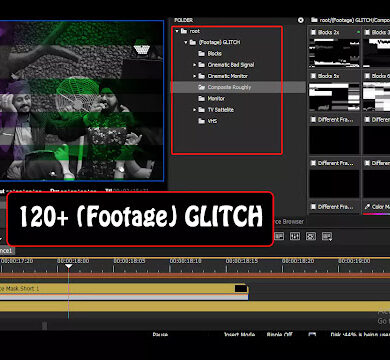This screenshot has width=390, height=360.
Task: Collapse the root folder arrow
Action: (177, 31)
